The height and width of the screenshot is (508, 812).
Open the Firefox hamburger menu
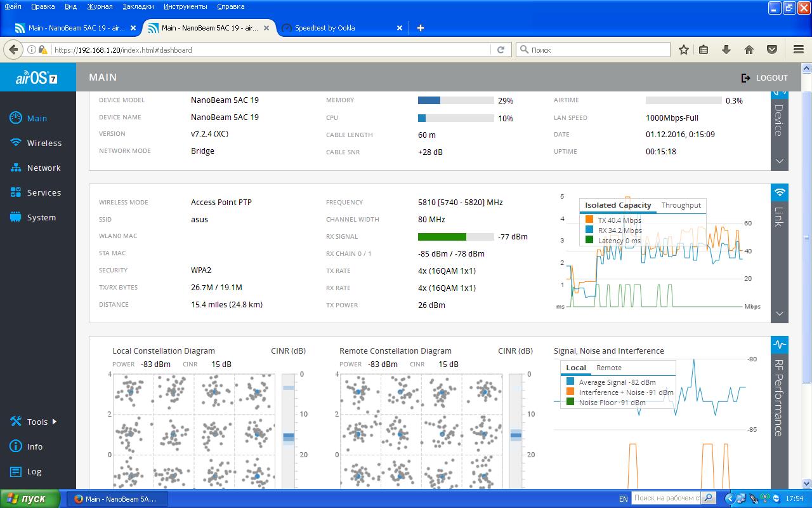[799, 50]
